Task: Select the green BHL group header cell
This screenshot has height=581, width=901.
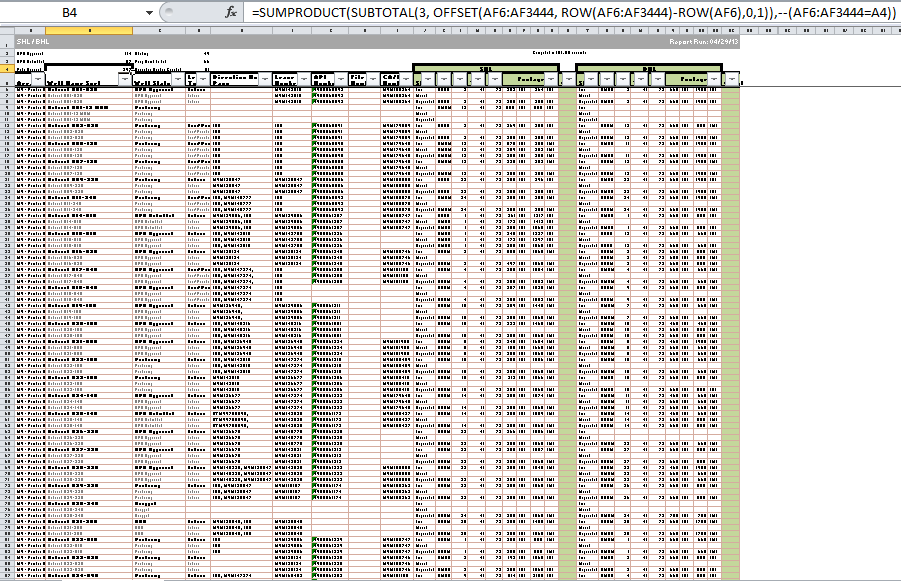Action: [649, 68]
